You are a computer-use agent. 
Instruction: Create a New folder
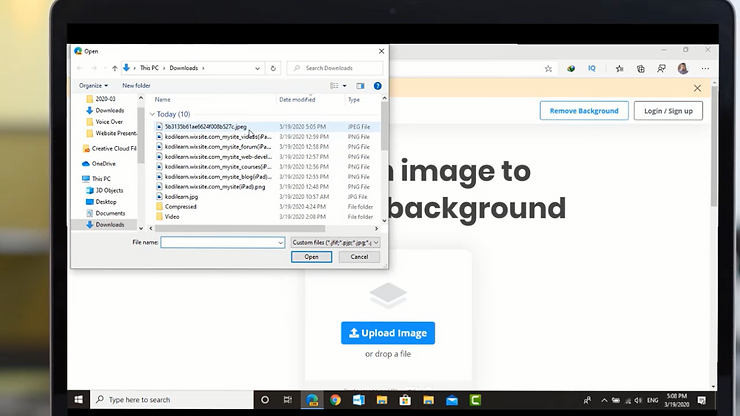(136, 85)
